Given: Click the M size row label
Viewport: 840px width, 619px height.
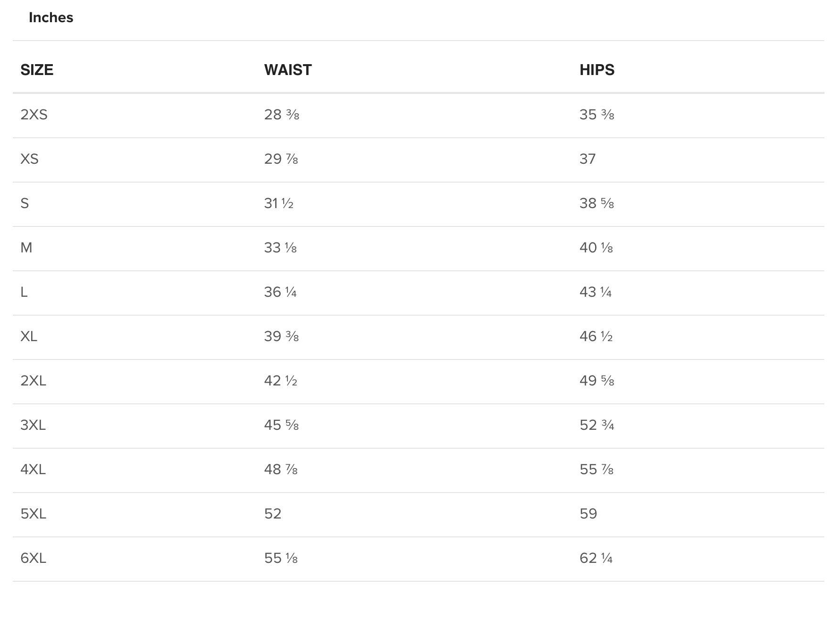Looking at the screenshot, I should pyautogui.click(x=26, y=248).
